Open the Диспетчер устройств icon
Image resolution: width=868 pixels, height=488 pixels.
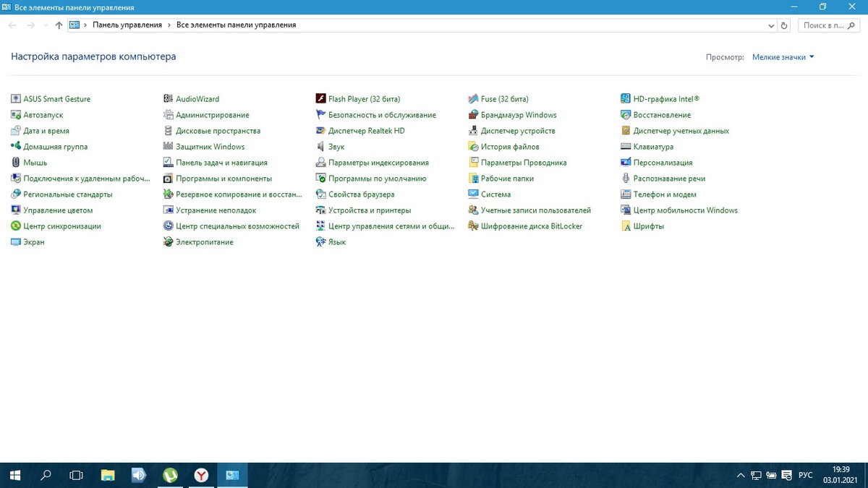click(x=474, y=131)
